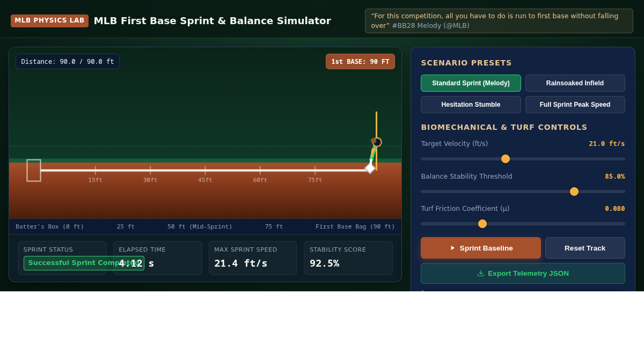Image resolution: width=644 pixels, height=338 pixels.
Task: Reset the track with Reset Track
Action: click(585, 248)
